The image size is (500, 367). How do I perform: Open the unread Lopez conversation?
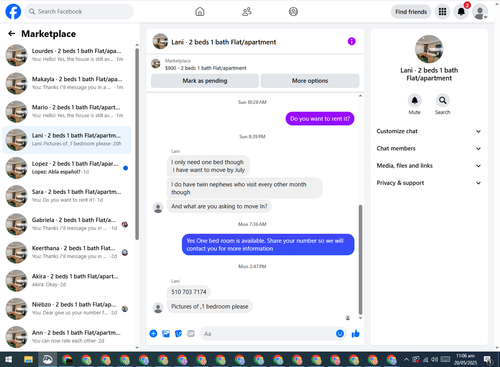[x=67, y=168]
